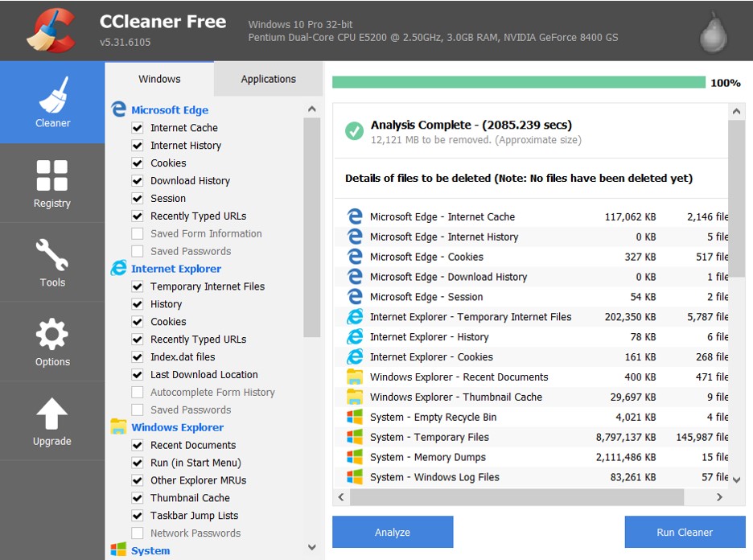Click Windows icon beside Empty Recycle Bin result
This screenshot has width=753, height=560.
click(x=355, y=417)
